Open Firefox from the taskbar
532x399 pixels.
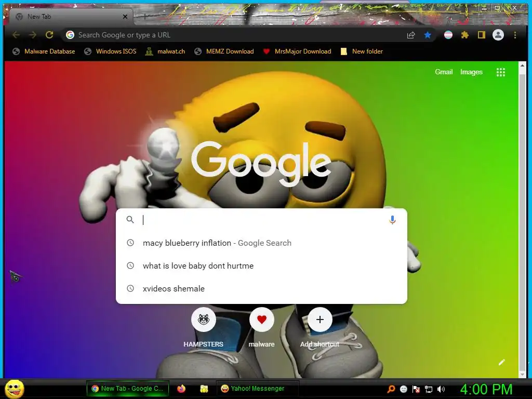click(x=181, y=389)
